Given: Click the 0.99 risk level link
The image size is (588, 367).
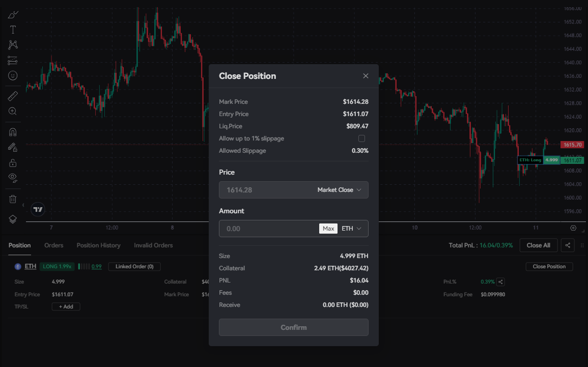Looking at the screenshot, I should (x=96, y=267).
